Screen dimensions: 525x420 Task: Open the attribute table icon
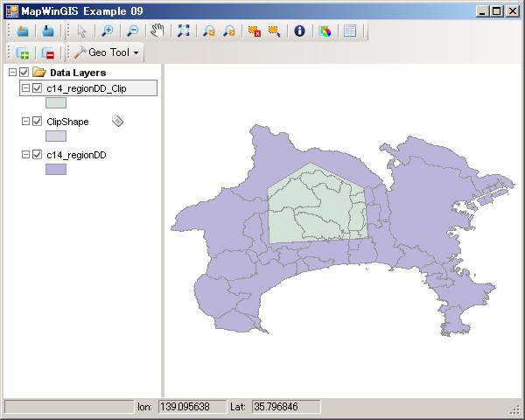tap(350, 31)
